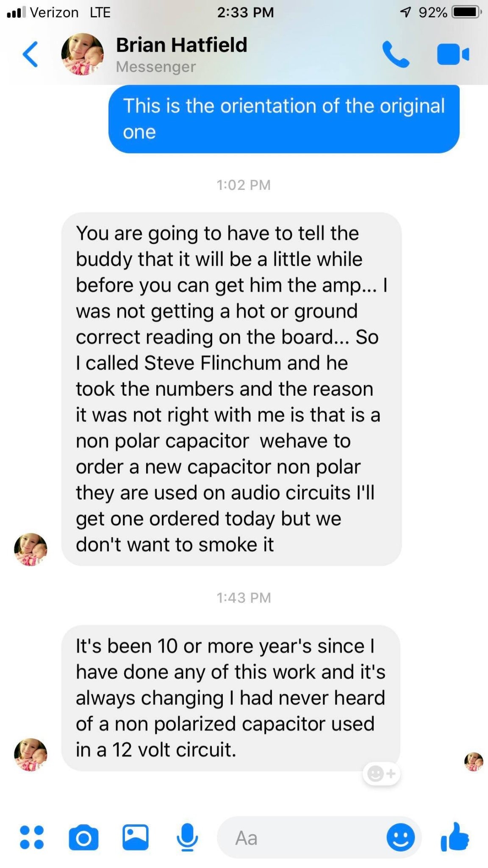Image resolution: width=488 pixels, height=868 pixels.
Task: Open contact details via Brian Hatfield name
Action: [x=181, y=45]
